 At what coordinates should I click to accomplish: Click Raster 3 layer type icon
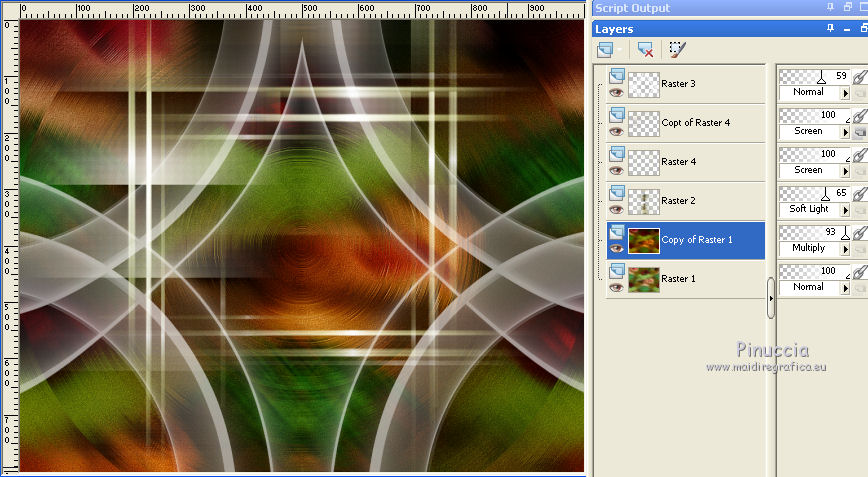pos(617,76)
